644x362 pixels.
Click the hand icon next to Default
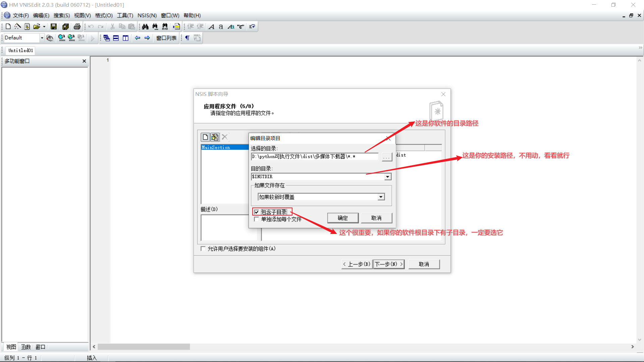[50, 38]
